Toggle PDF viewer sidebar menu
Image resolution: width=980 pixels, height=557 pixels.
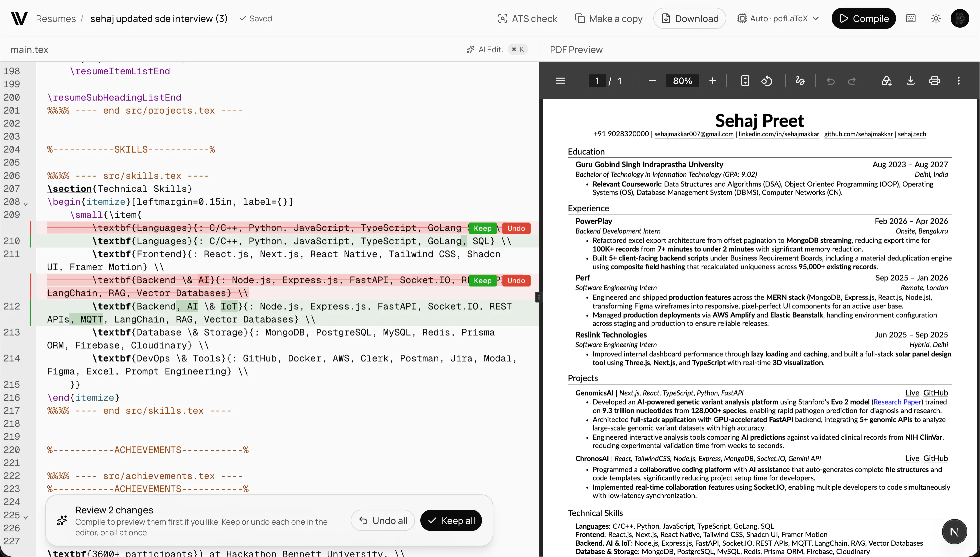pos(560,81)
